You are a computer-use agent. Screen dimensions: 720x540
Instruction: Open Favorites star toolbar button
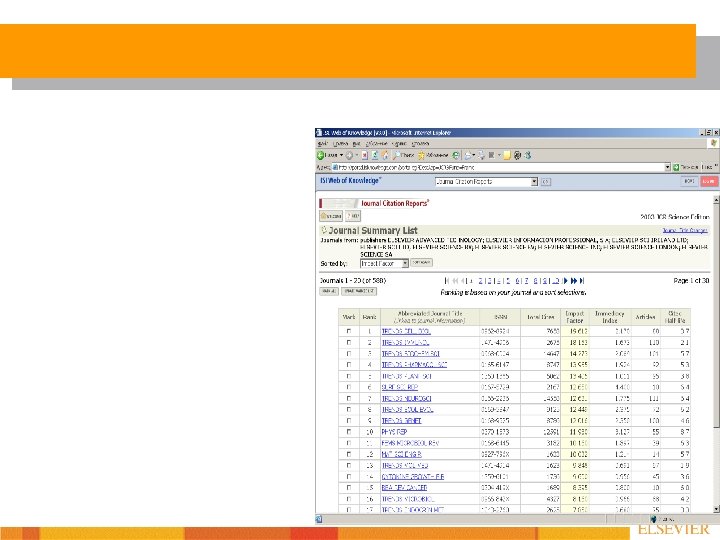pyautogui.click(x=421, y=155)
